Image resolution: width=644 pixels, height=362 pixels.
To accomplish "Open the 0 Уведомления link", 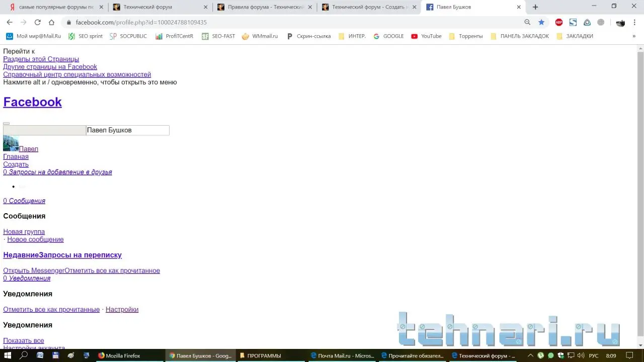I will (27, 278).
